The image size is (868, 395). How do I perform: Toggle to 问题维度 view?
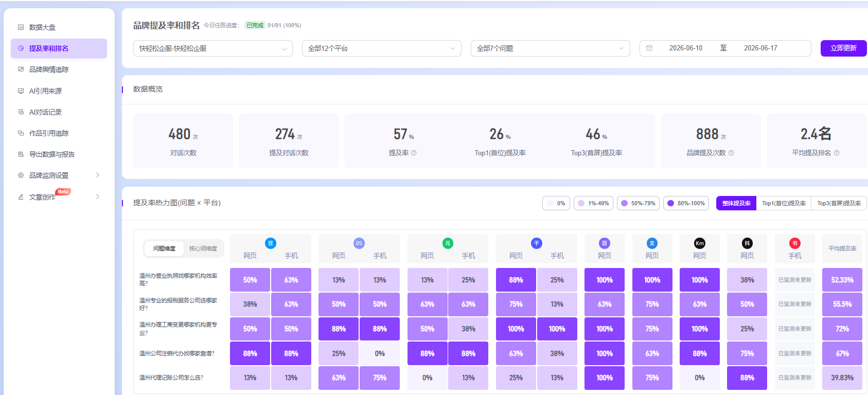point(164,248)
